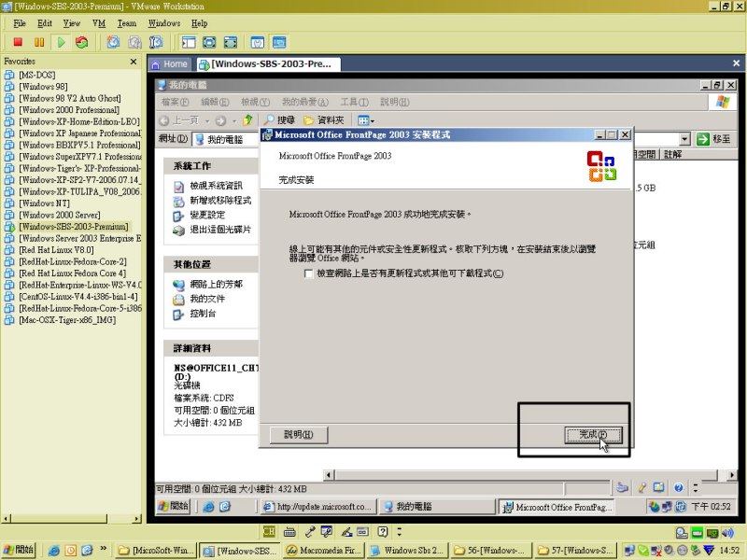Open the 檔案 menu in 我的電腦 window
747x560 pixels.
(x=175, y=102)
